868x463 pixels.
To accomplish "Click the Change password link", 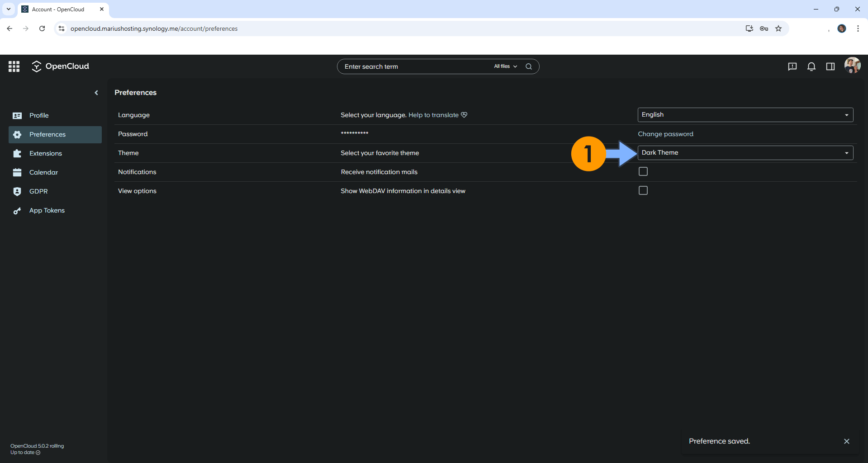I will [x=665, y=134].
